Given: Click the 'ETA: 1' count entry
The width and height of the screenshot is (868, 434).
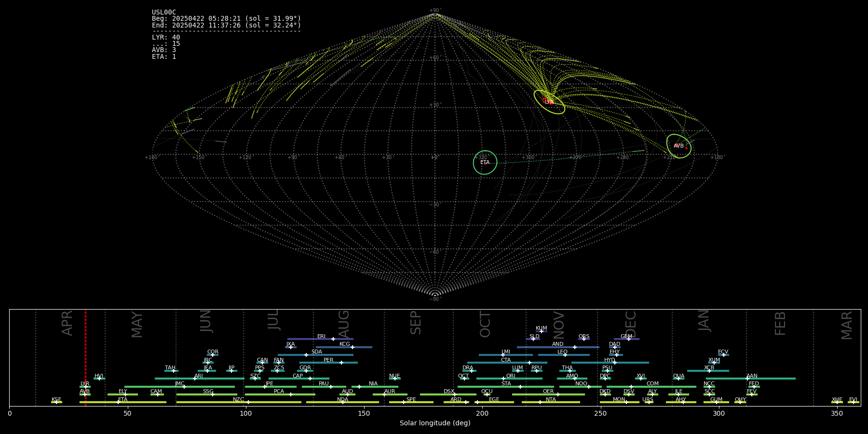Looking at the screenshot, I should coord(164,56).
